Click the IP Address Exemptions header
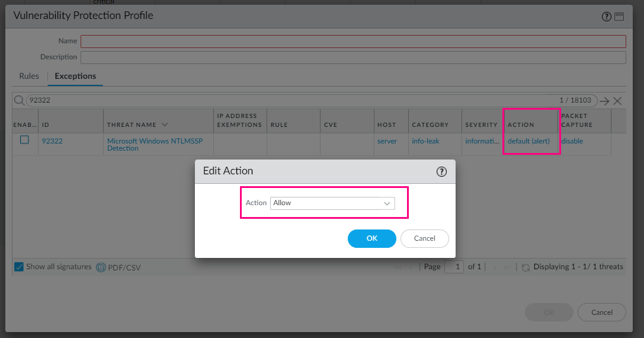 [x=241, y=121]
